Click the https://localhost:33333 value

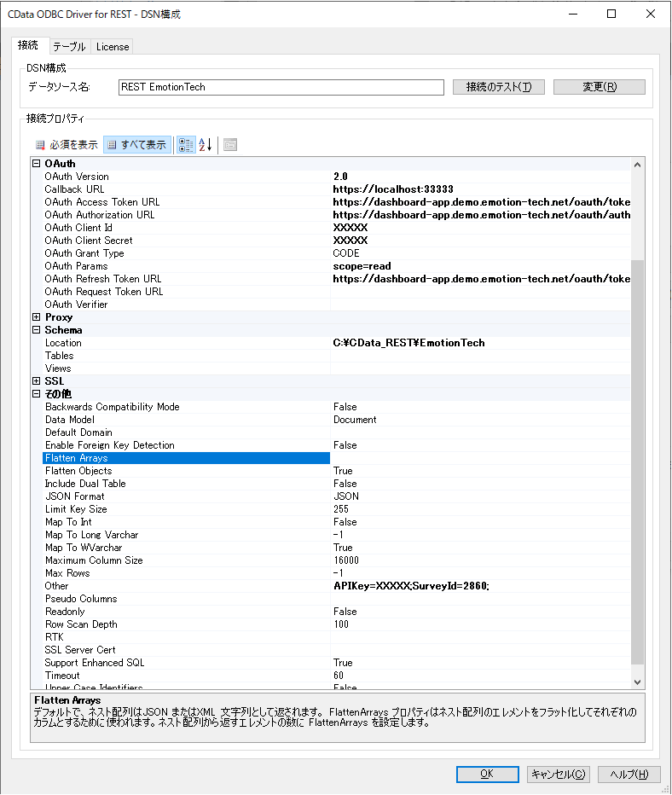393,189
